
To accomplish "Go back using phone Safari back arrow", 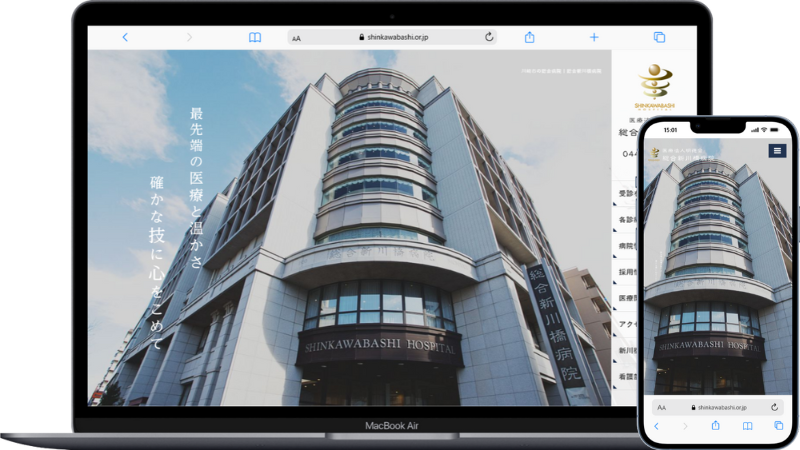I will (657, 426).
